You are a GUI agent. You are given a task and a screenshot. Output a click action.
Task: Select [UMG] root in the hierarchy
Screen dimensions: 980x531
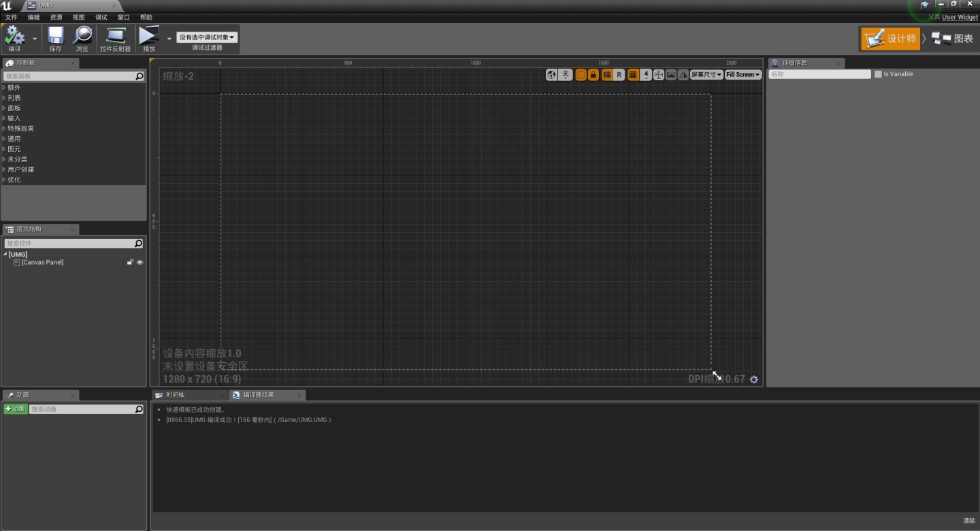[18, 255]
